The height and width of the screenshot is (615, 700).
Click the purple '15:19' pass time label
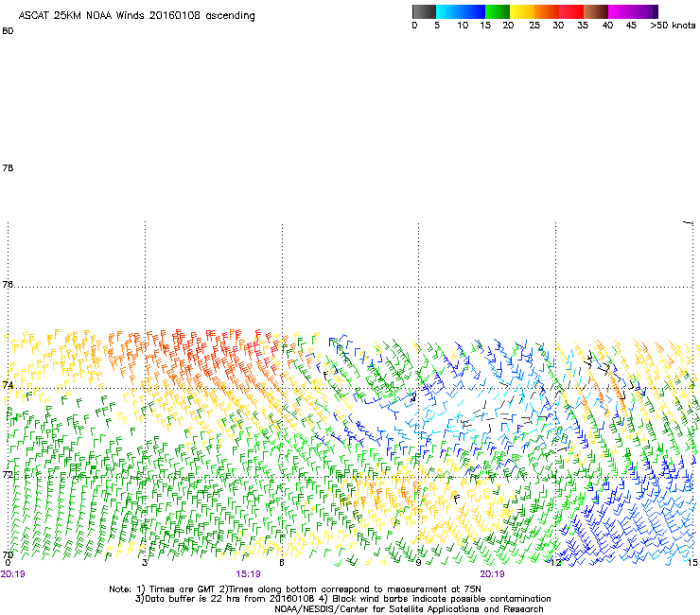coord(248,574)
